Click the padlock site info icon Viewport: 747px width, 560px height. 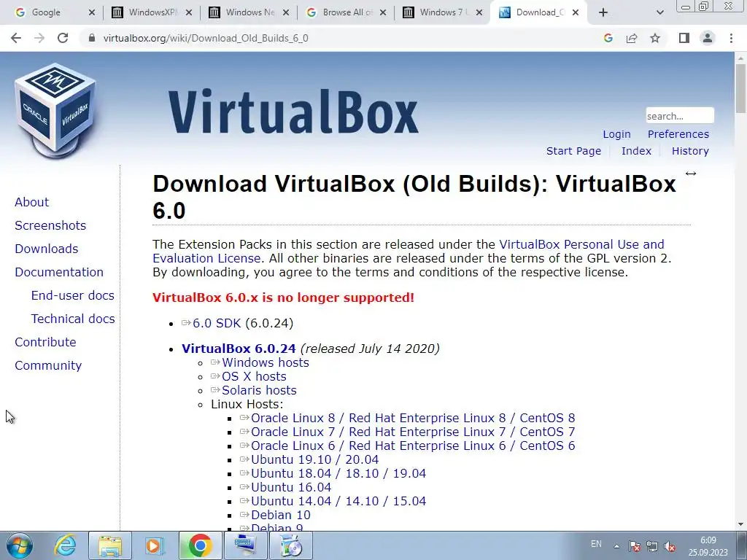[x=92, y=38]
